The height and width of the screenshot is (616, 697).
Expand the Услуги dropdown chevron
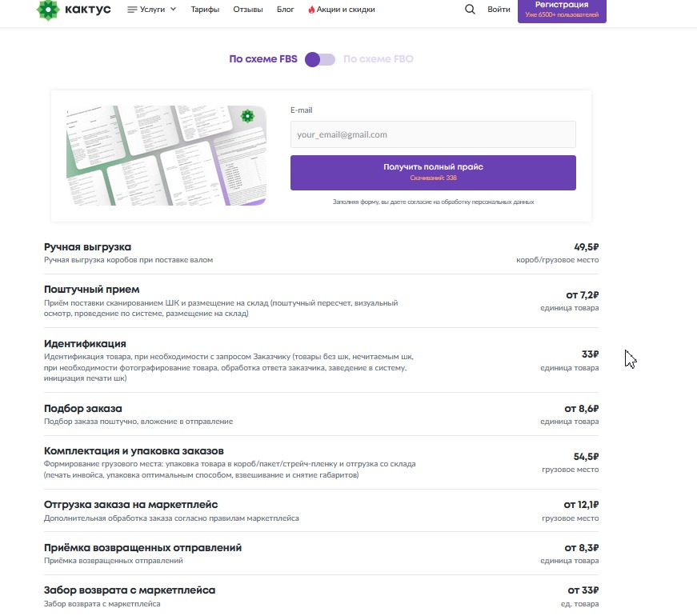tap(174, 10)
